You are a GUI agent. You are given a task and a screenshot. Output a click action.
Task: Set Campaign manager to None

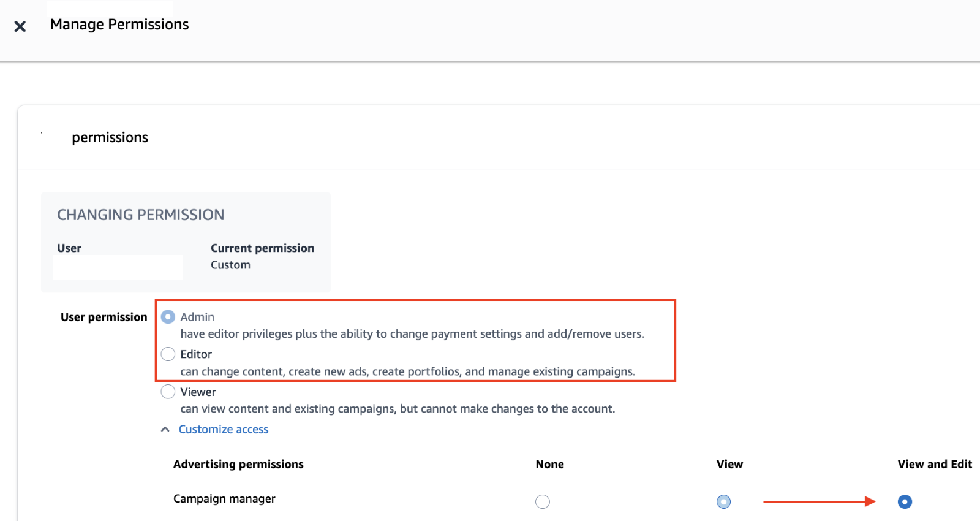(x=543, y=502)
